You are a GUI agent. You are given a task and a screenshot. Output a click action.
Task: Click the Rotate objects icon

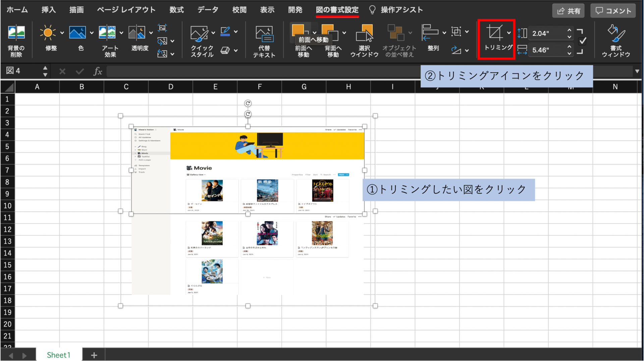tap(456, 50)
